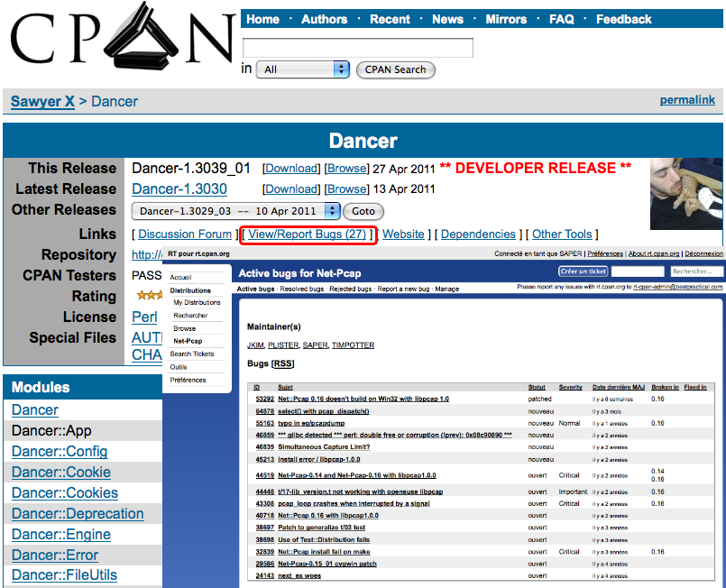Click the rating stars
The height and width of the screenshot is (588, 726).
click(149, 296)
